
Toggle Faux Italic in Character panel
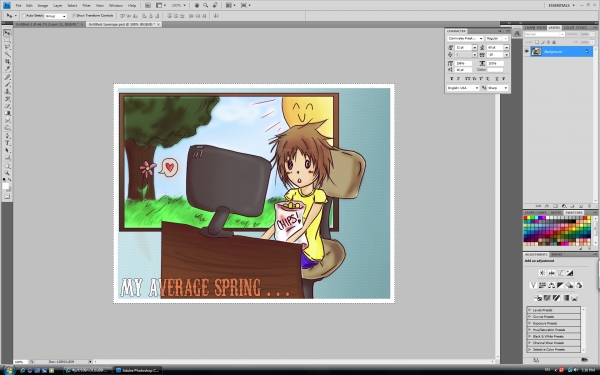(458, 78)
